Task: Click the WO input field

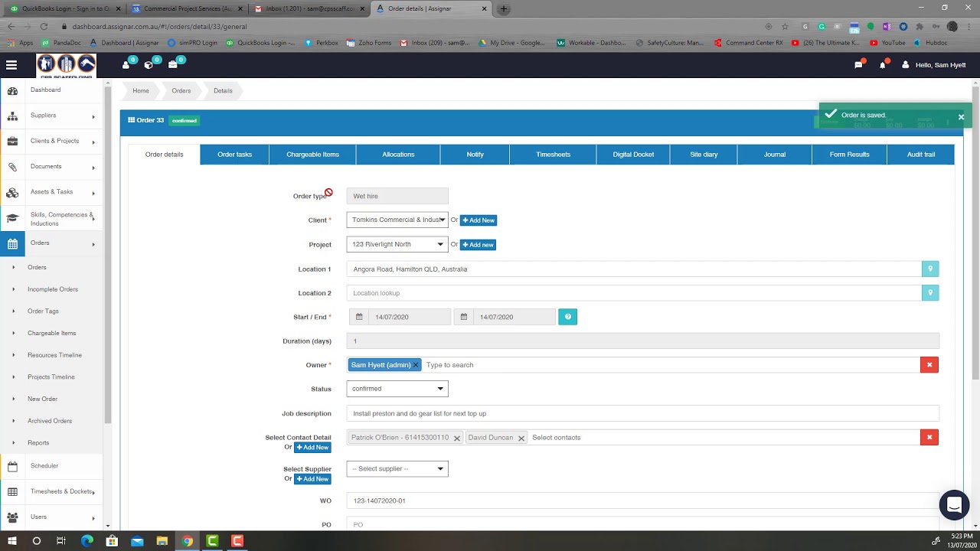Action: 642,500
